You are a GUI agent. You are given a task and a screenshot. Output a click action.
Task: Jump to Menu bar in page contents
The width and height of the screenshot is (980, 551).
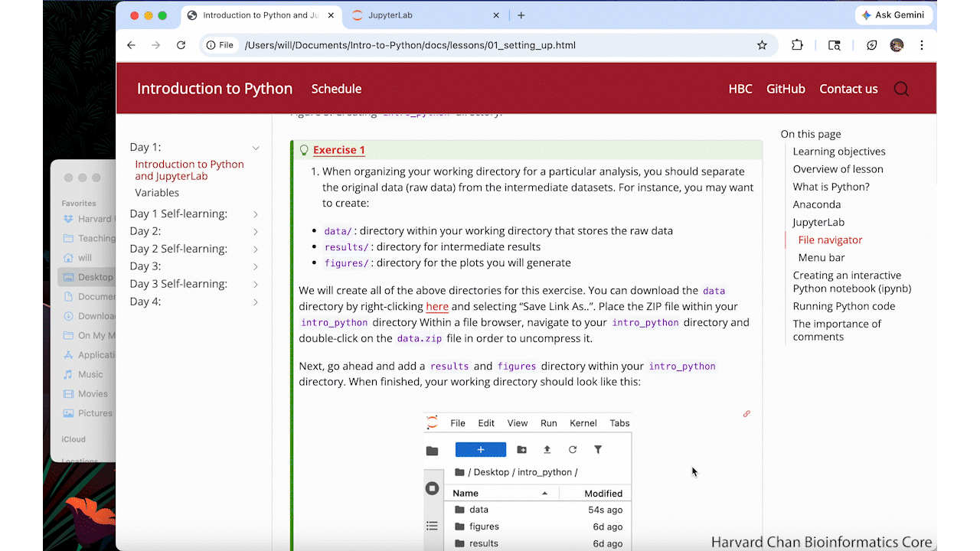pos(822,257)
